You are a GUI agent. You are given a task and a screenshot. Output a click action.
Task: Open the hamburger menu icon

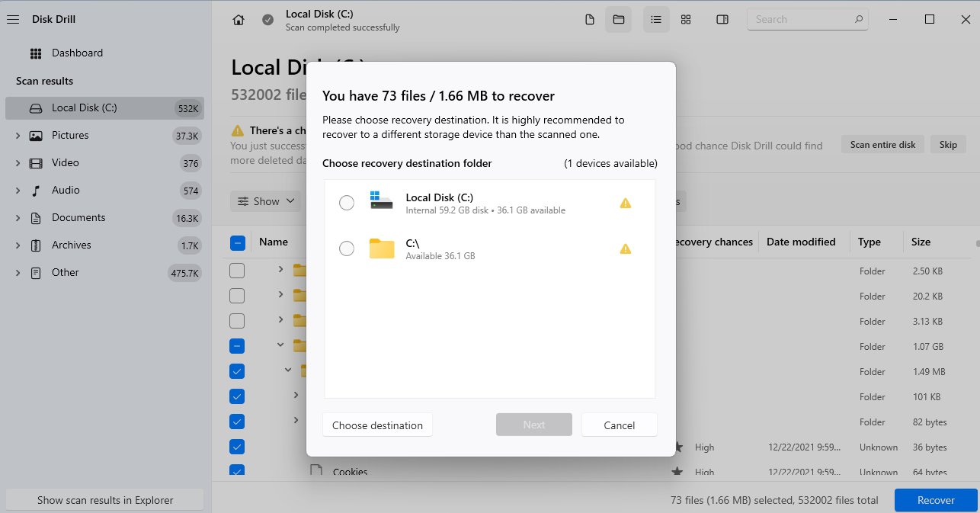11,20
